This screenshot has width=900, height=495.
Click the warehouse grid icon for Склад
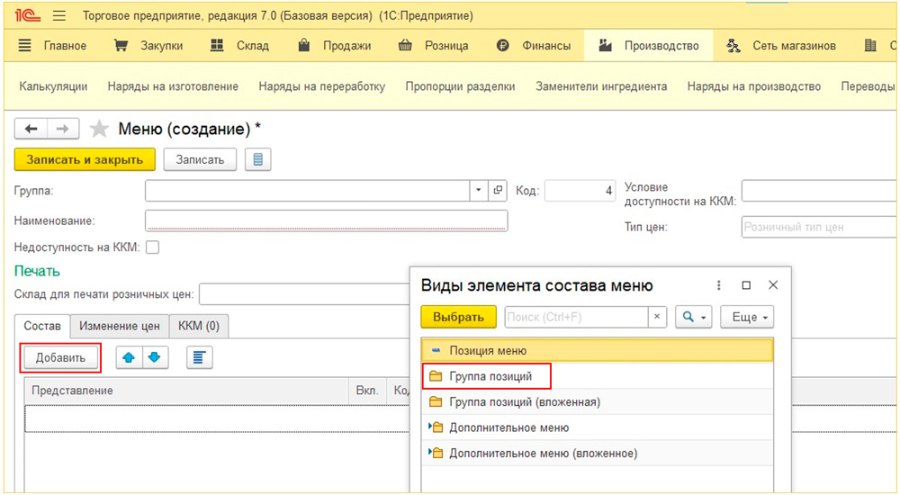pyautogui.click(x=217, y=45)
